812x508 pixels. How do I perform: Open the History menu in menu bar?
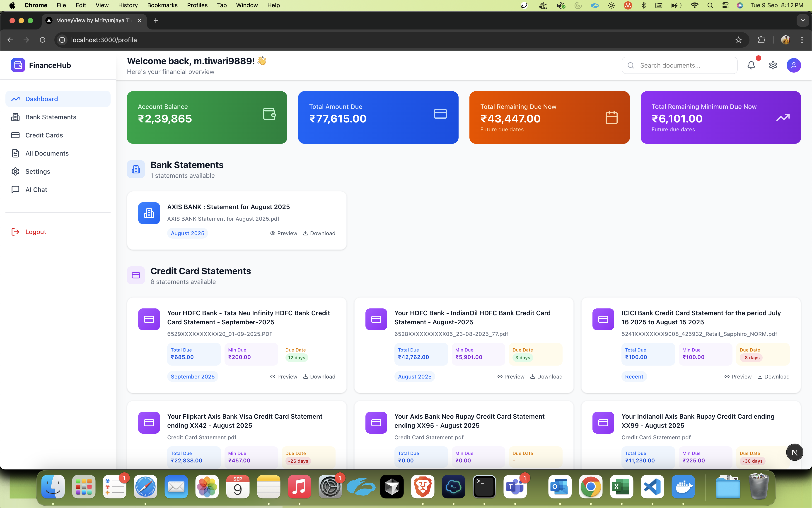click(x=128, y=5)
